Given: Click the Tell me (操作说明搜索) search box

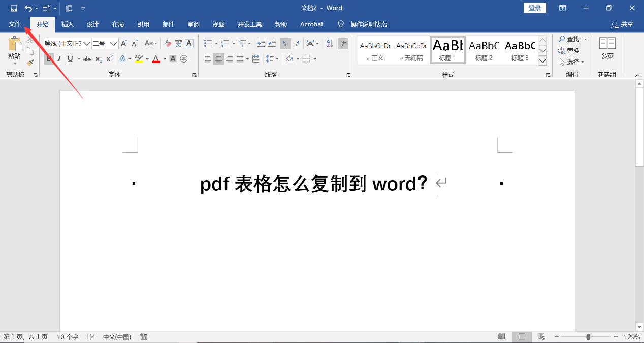Looking at the screenshot, I should [x=362, y=24].
